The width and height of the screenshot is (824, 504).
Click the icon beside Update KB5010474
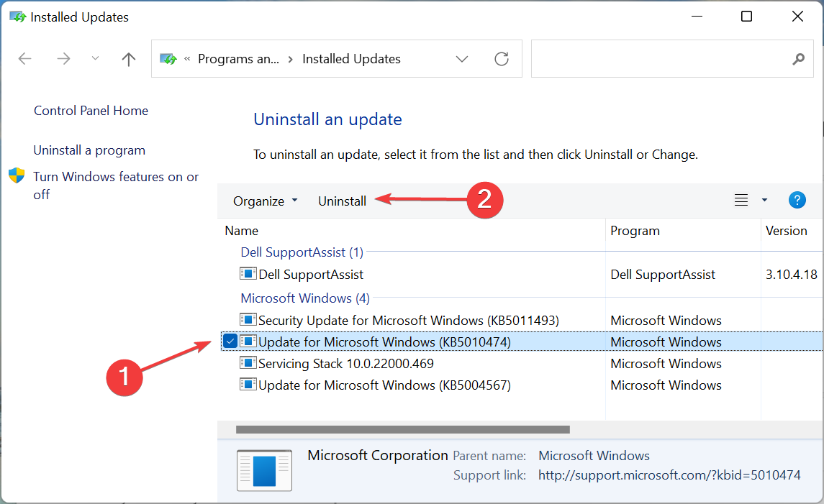[248, 342]
